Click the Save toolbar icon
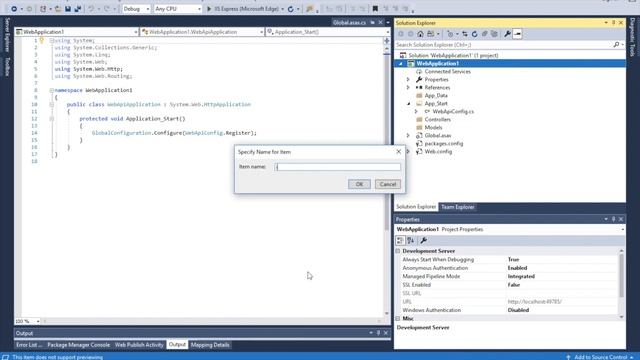 click(68, 9)
